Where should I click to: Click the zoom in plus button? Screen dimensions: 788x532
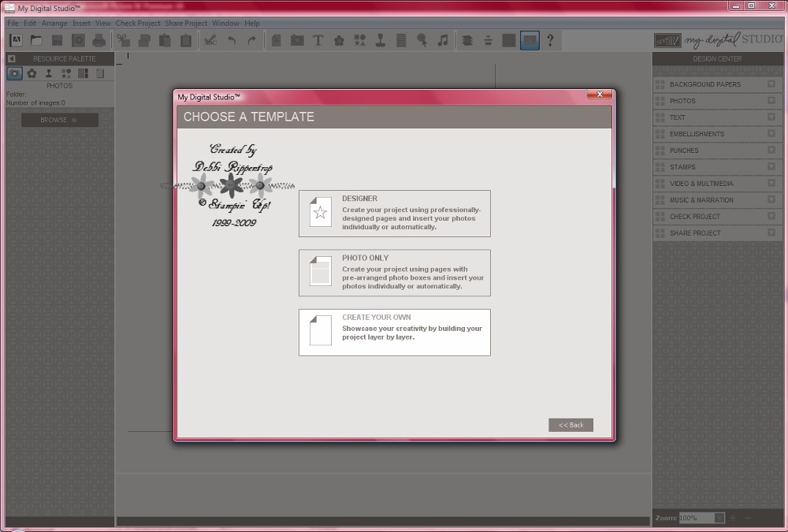click(733, 518)
